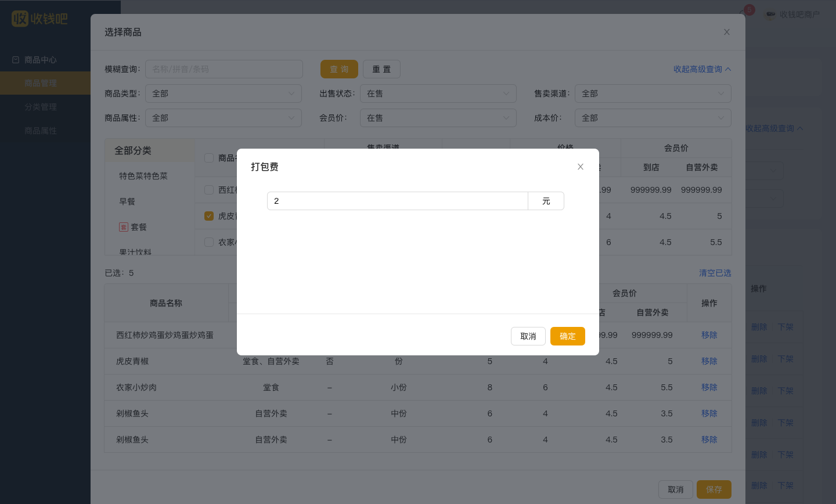
Task: Click the 商品中心 sidebar icon
Action: coord(16,60)
